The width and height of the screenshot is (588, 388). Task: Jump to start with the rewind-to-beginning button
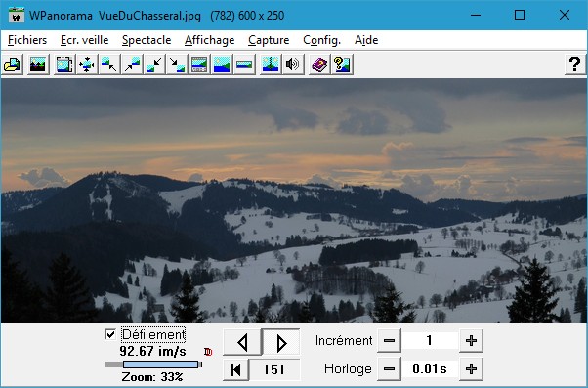pyautogui.click(x=235, y=369)
